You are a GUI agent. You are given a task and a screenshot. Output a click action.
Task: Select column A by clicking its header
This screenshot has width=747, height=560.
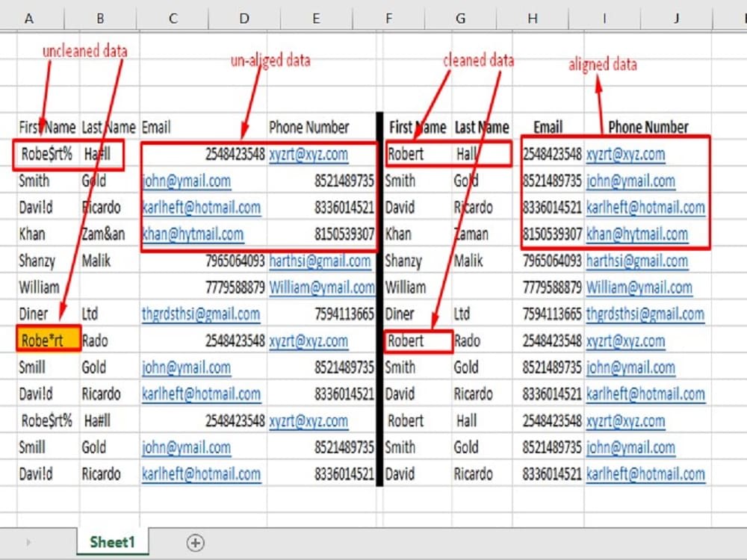(30, 15)
